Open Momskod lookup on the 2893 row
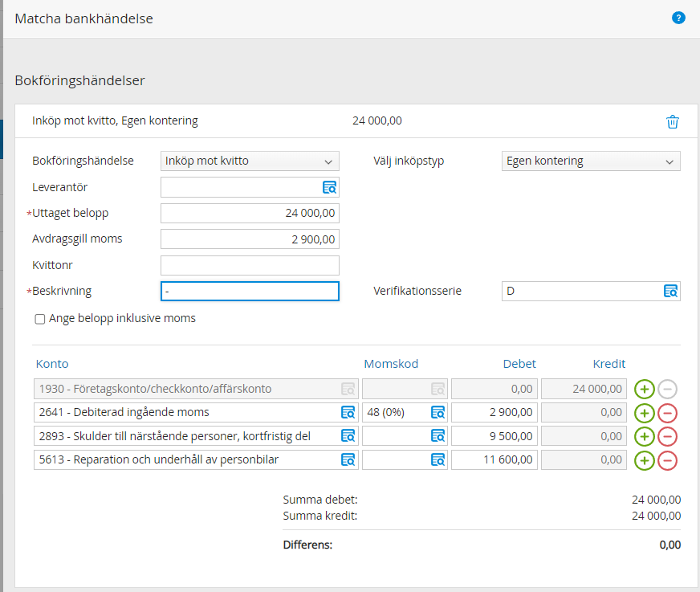 [x=438, y=436]
